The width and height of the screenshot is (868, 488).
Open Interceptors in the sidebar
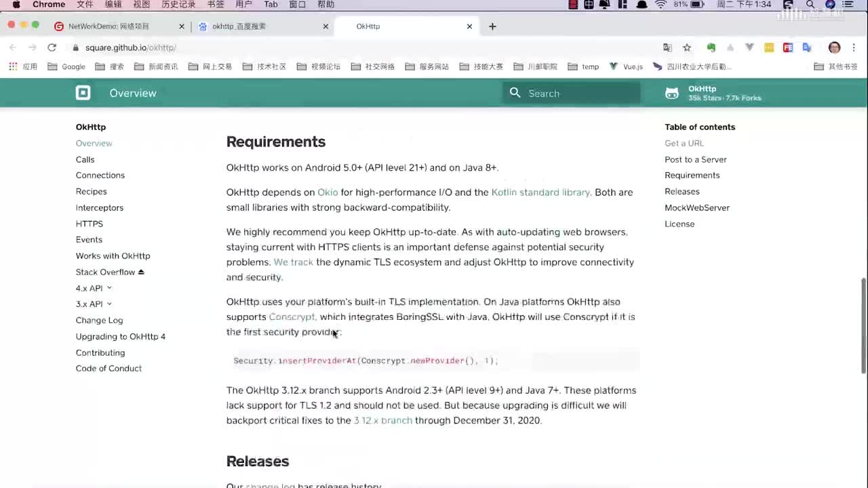(100, 207)
